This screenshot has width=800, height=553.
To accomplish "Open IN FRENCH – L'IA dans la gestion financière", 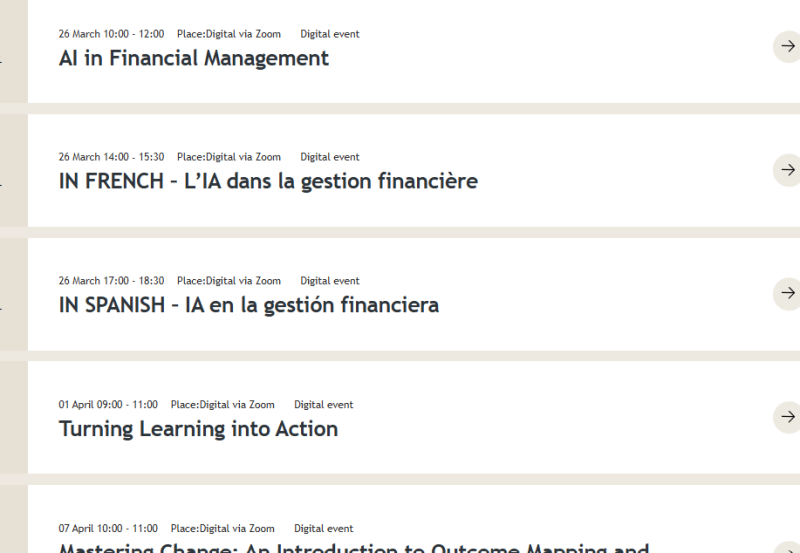I will pos(268,181).
